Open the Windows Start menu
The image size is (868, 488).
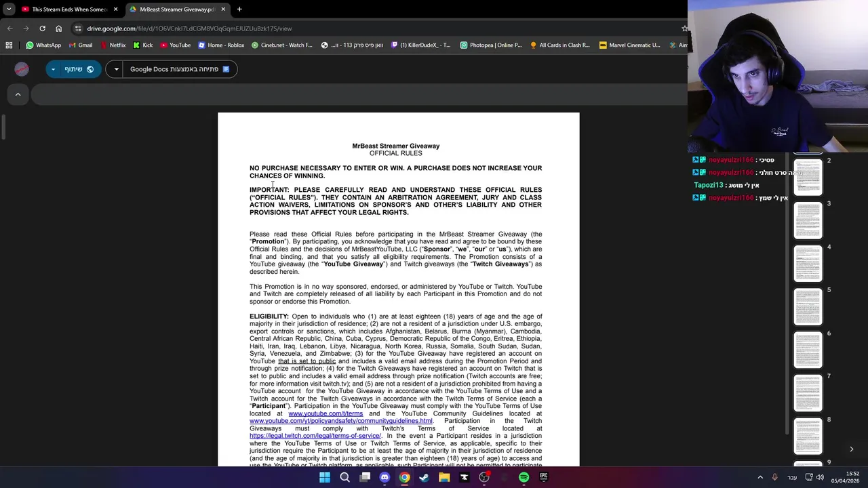[x=325, y=477]
